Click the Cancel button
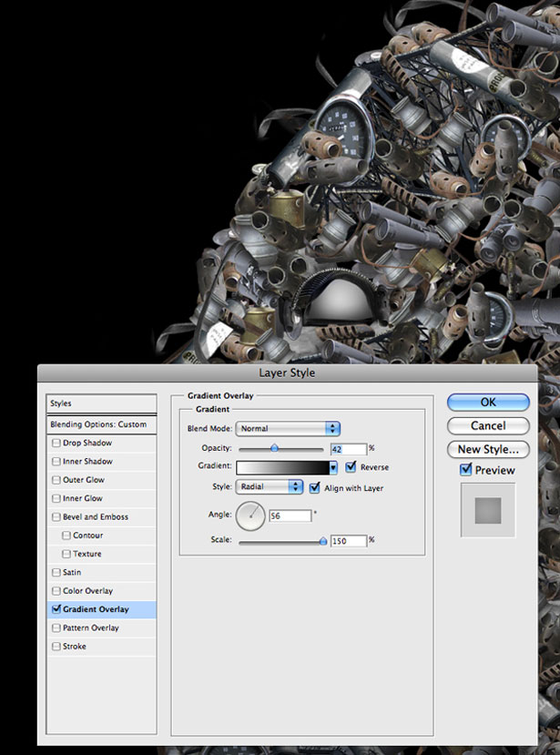The width and height of the screenshot is (560, 755). [x=488, y=425]
